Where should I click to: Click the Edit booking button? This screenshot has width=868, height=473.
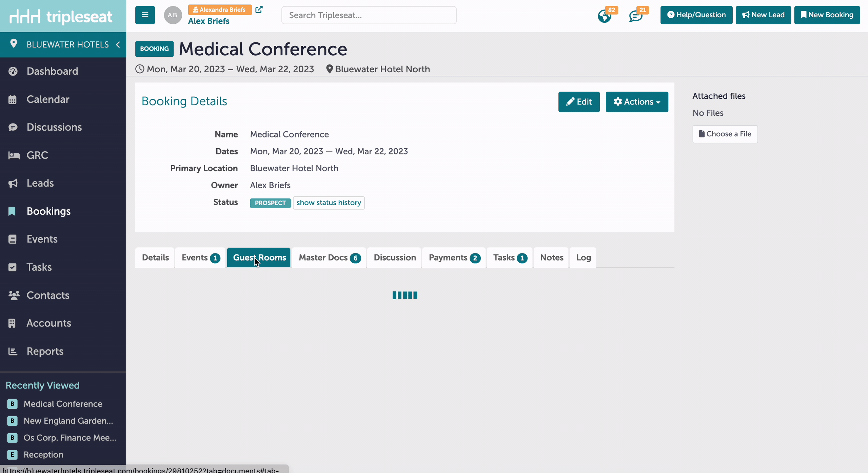[x=579, y=102]
